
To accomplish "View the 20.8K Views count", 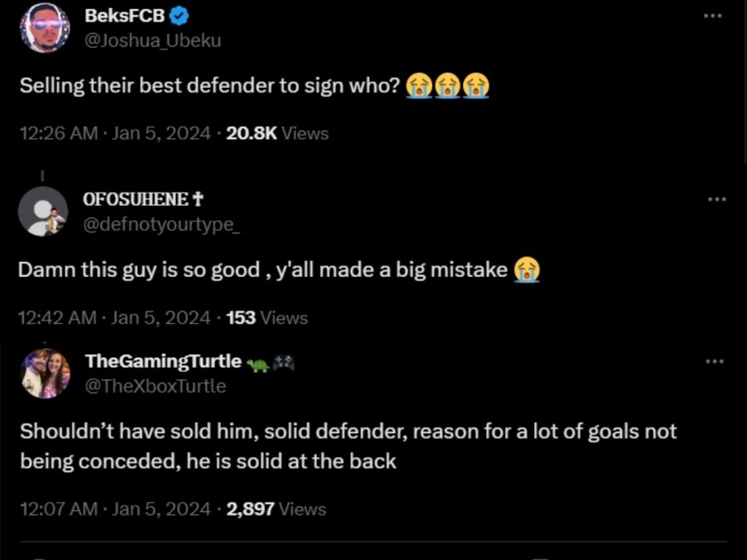I will click(x=278, y=133).
